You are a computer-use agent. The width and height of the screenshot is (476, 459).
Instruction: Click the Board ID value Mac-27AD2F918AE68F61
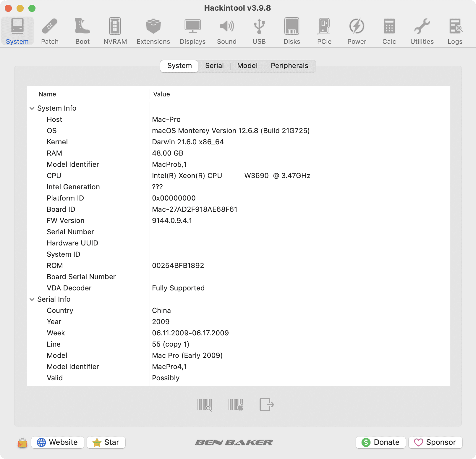tap(195, 209)
